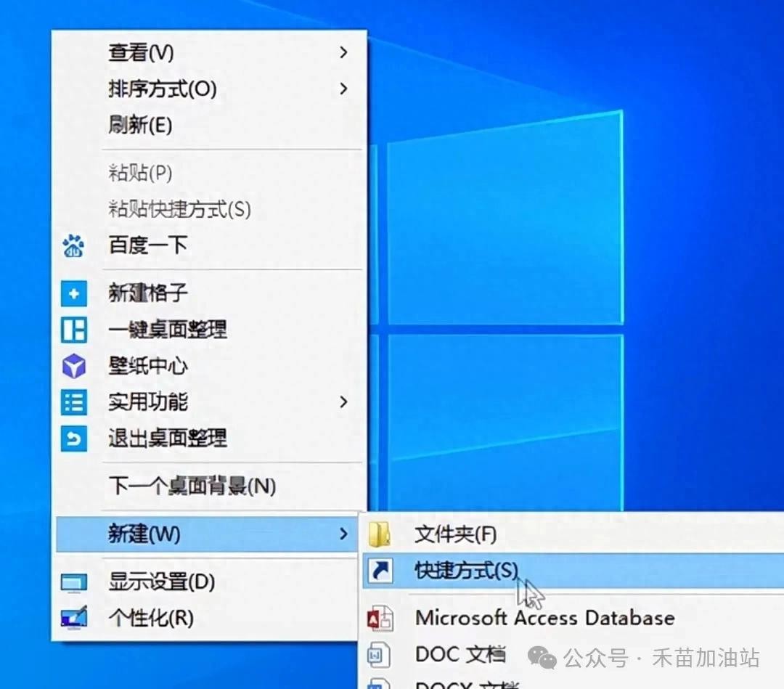Select 刷新(E) to refresh desktop
The image size is (784, 689).
click(140, 125)
